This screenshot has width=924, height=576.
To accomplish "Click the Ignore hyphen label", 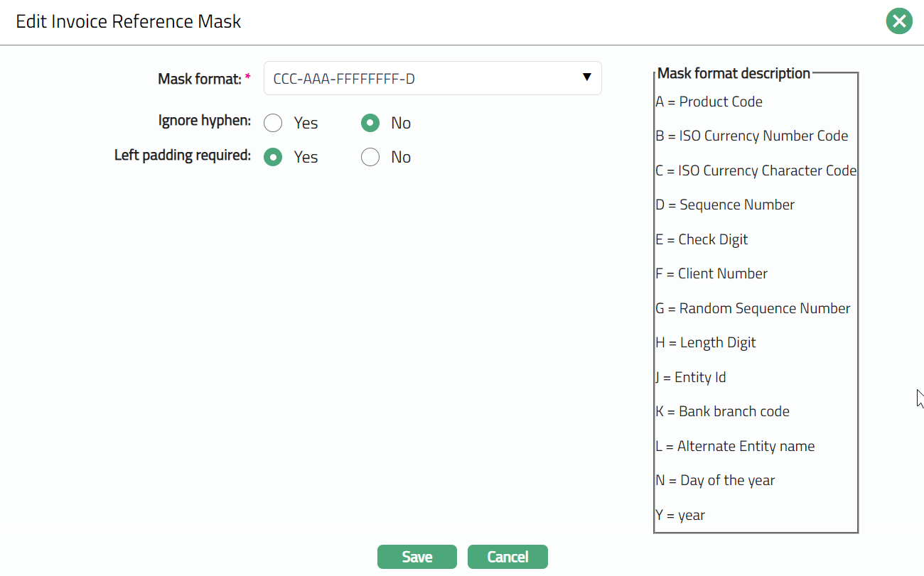I will 205,121.
